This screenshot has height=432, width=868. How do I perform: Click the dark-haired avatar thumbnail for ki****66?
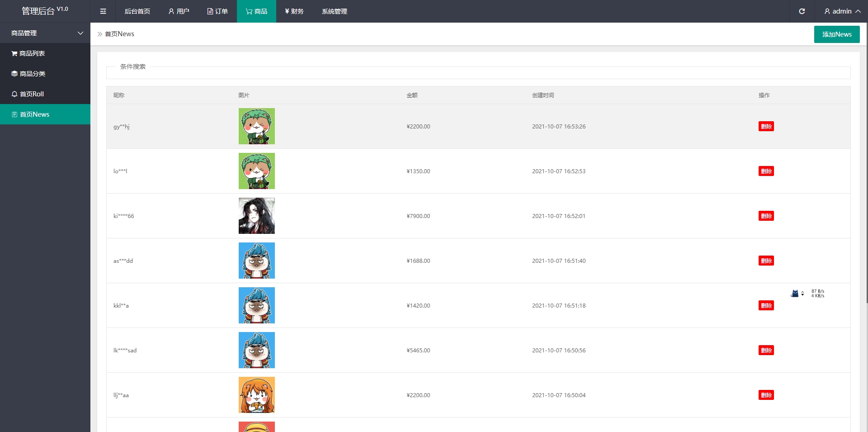point(256,216)
